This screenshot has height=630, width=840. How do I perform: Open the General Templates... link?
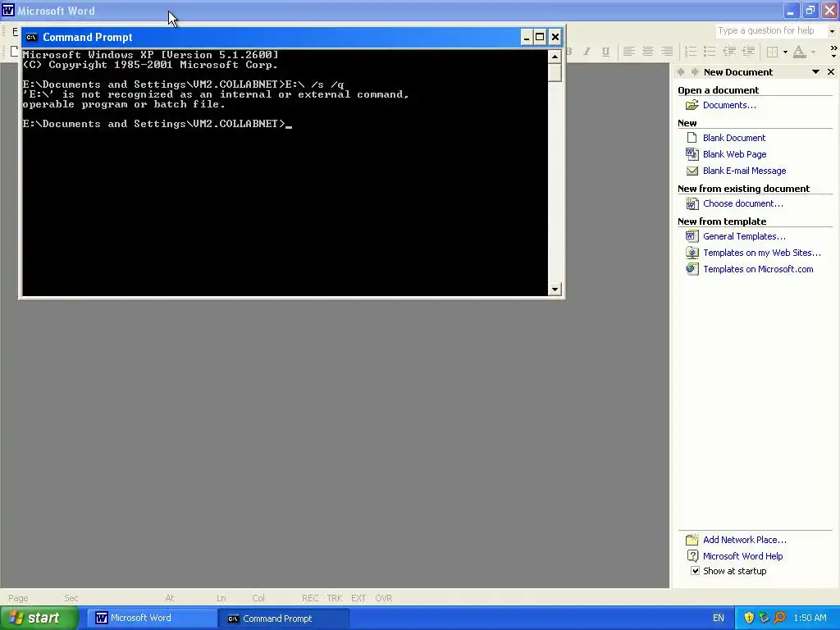(744, 236)
